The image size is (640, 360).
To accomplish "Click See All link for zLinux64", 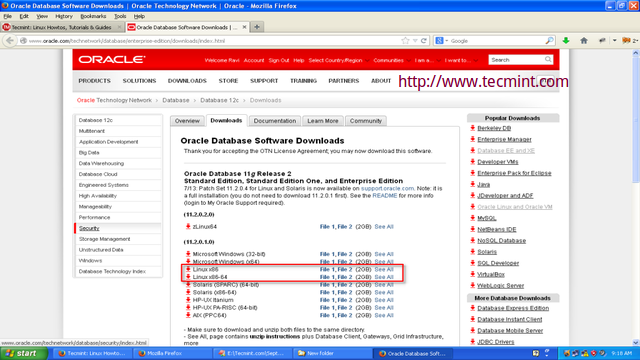I will [384, 227].
